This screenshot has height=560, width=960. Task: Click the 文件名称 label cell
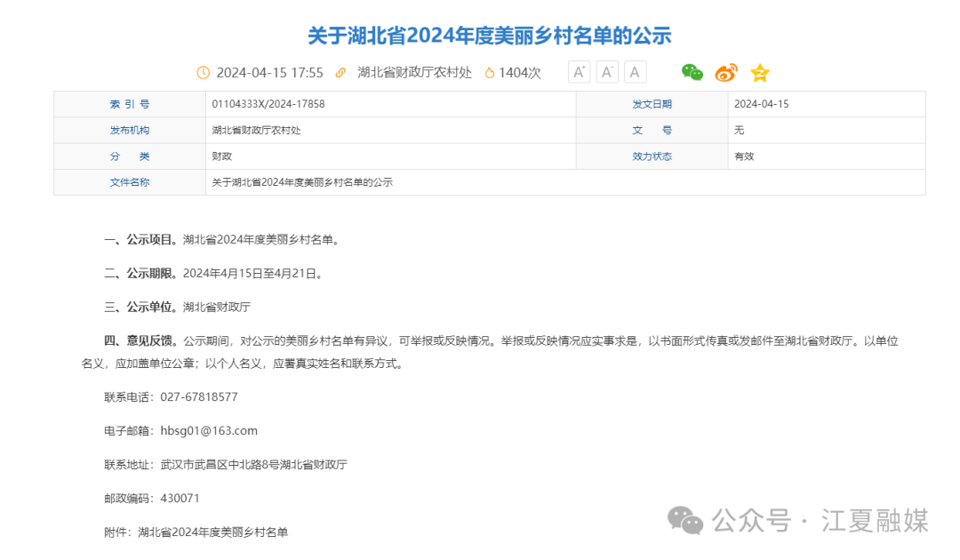[x=130, y=182]
